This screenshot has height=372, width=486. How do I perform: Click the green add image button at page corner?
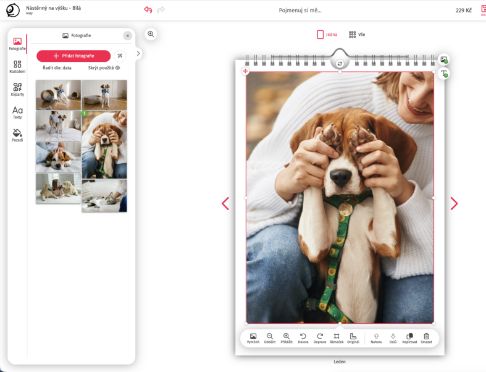pos(444,60)
